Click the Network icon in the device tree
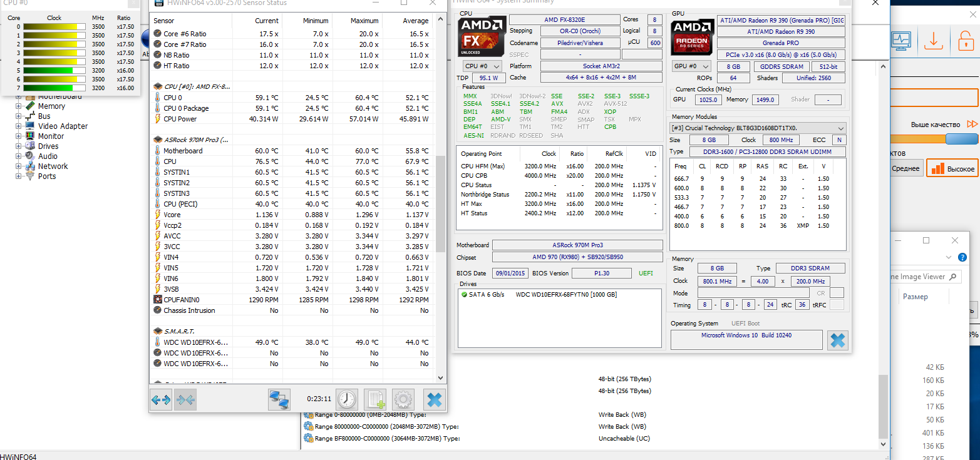The height and width of the screenshot is (460, 980). (x=30, y=166)
